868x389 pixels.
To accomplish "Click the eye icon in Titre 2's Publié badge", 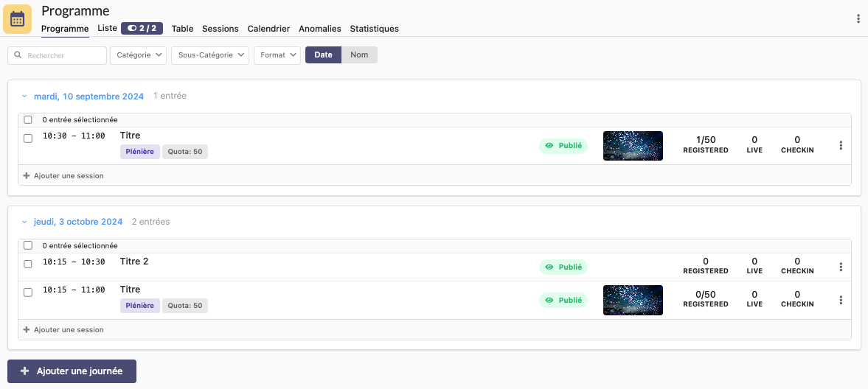I will tap(549, 267).
